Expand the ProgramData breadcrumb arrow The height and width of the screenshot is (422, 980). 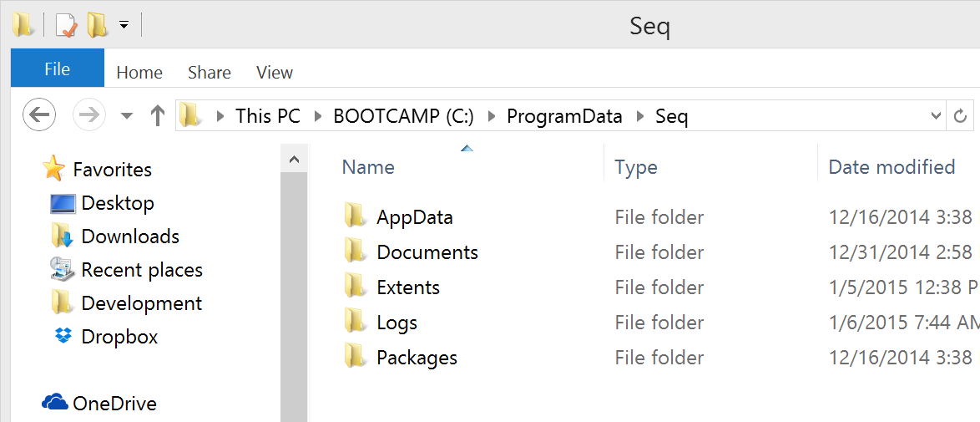click(x=639, y=116)
